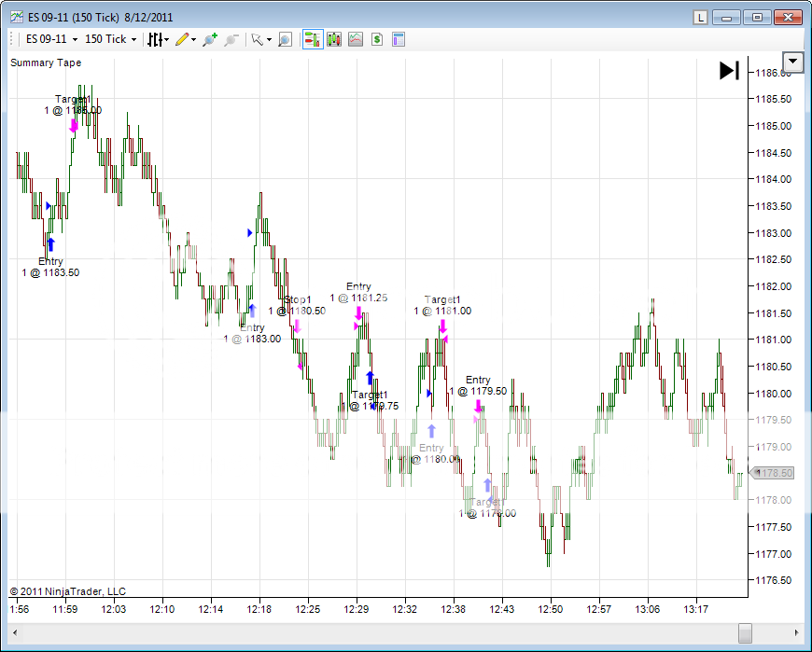Viewport: 812px width, 652px height.
Task: Click the green zoom-in magnifier icon
Action: 210,39
